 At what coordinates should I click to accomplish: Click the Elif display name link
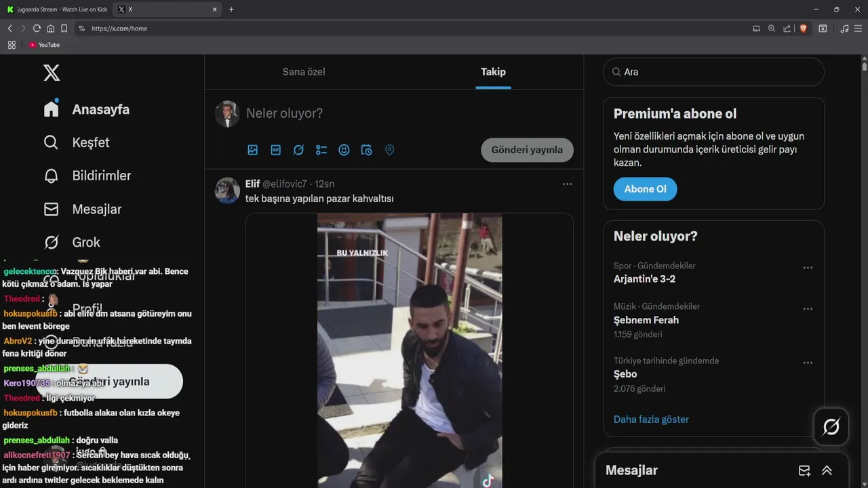pos(252,184)
